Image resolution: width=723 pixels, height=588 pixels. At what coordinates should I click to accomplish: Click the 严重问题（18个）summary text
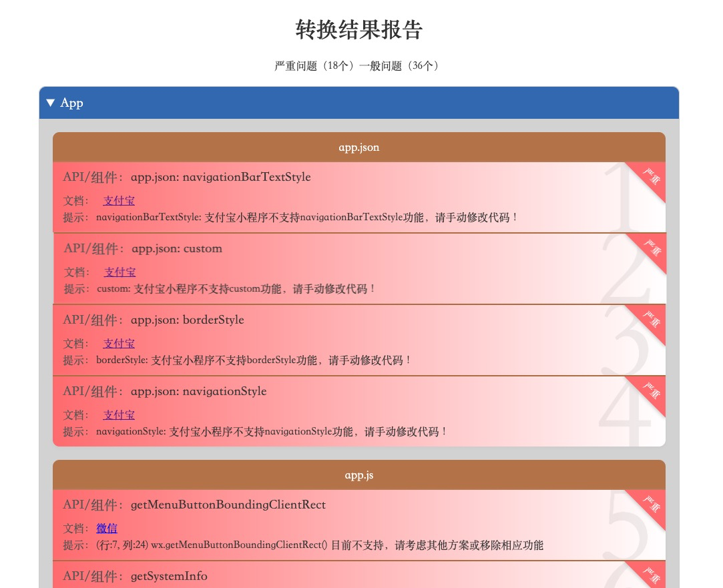(316, 66)
